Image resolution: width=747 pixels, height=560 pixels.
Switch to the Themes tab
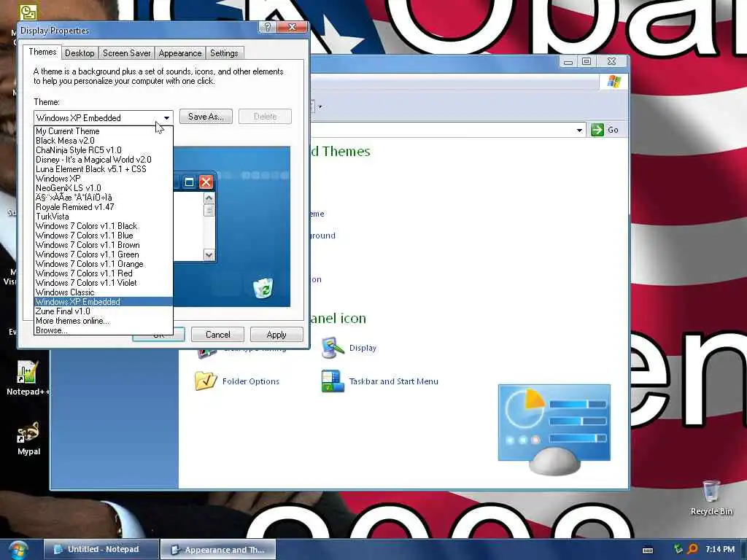click(x=42, y=52)
